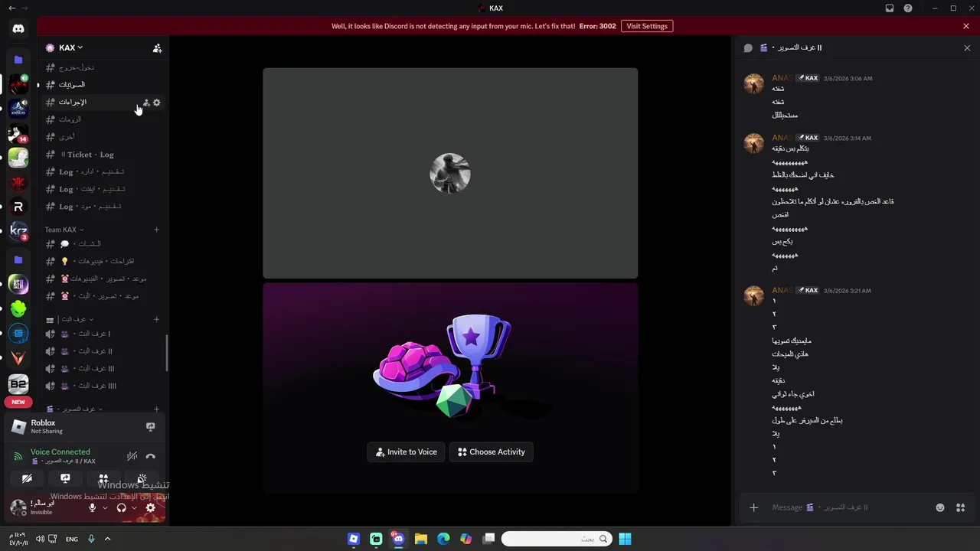
Task: Close the voice chat side panel
Action: (x=967, y=47)
